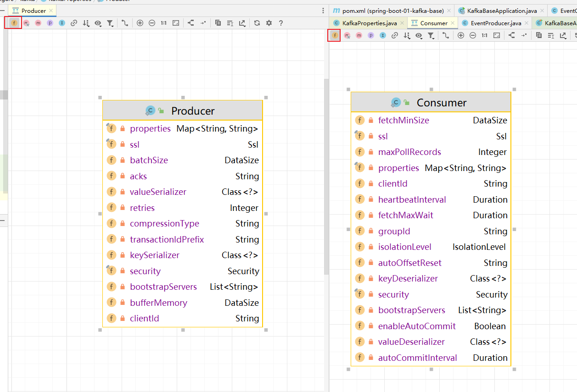Image resolution: width=577 pixels, height=392 pixels.
Task: Open diagram settings gear in Producer toolbar
Action: coord(269,23)
